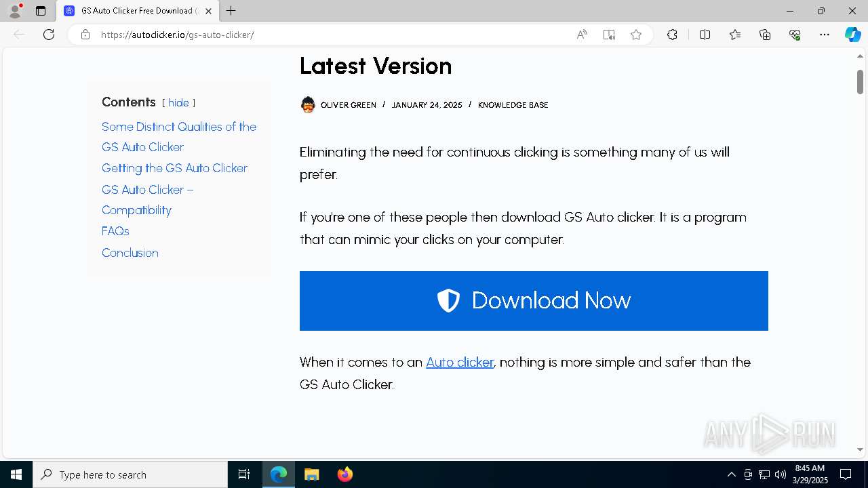Image resolution: width=868 pixels, height=488 pixels.
Task: Open the Windows Start menu
Action: click(x=16, y=474)
